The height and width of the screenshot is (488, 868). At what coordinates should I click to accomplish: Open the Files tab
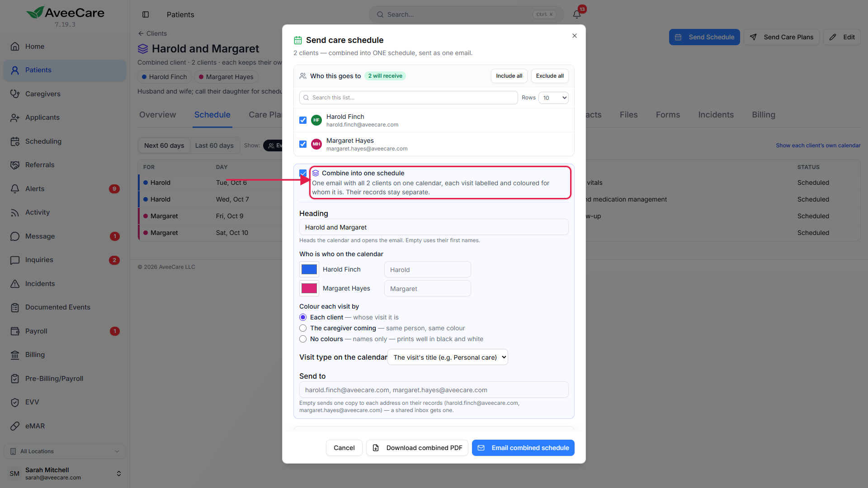(x=628, y=115)
